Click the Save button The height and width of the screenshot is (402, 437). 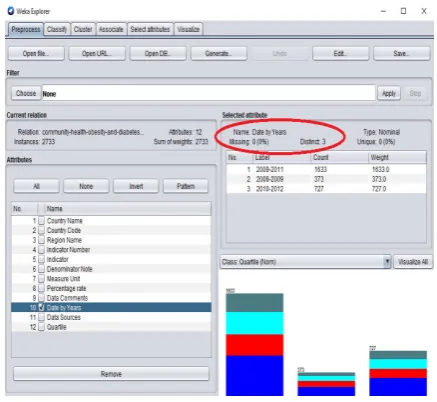[402, 53]
